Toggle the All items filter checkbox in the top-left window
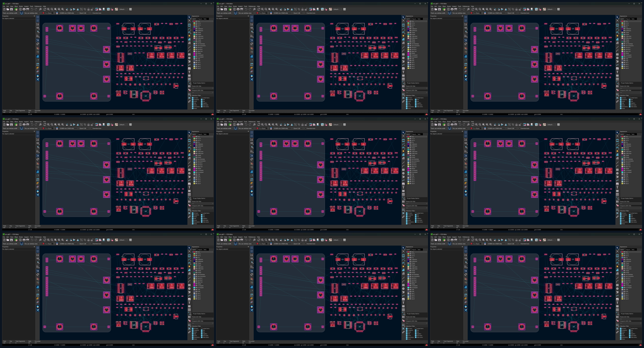Viewport: 644px width, 348px height. click(x=193, y=97)
